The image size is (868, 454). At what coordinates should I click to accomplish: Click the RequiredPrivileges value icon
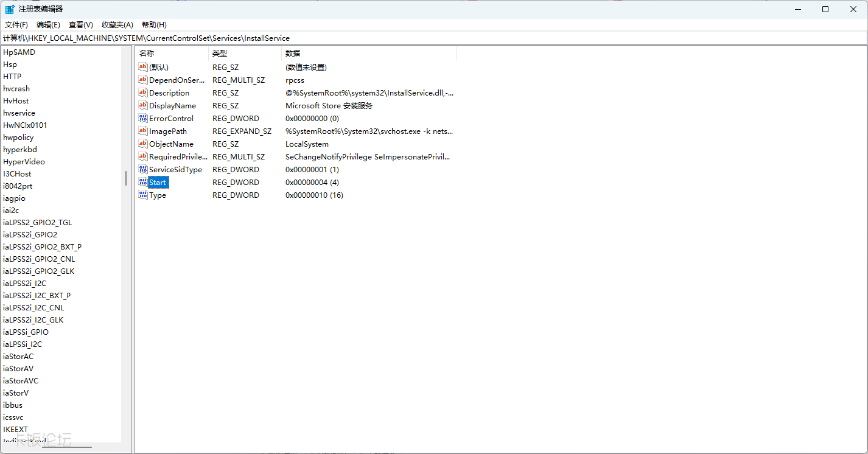pyautogui.click(x=143, y=156)
